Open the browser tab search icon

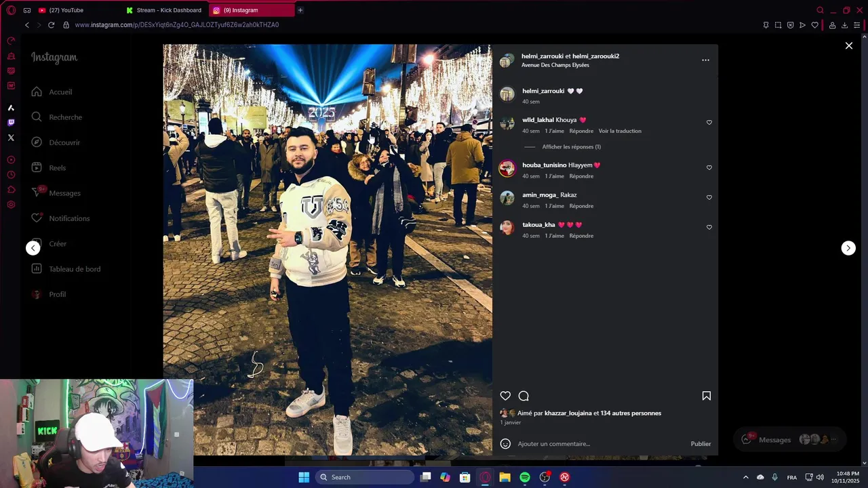[820, 10]
